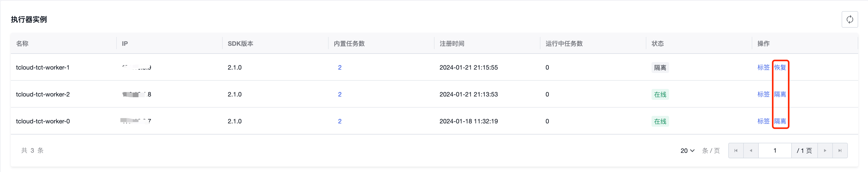This screenshot has height=172, width=868.
Task: Click the 在线 status badge of worker-2
Action: point(660,94)
